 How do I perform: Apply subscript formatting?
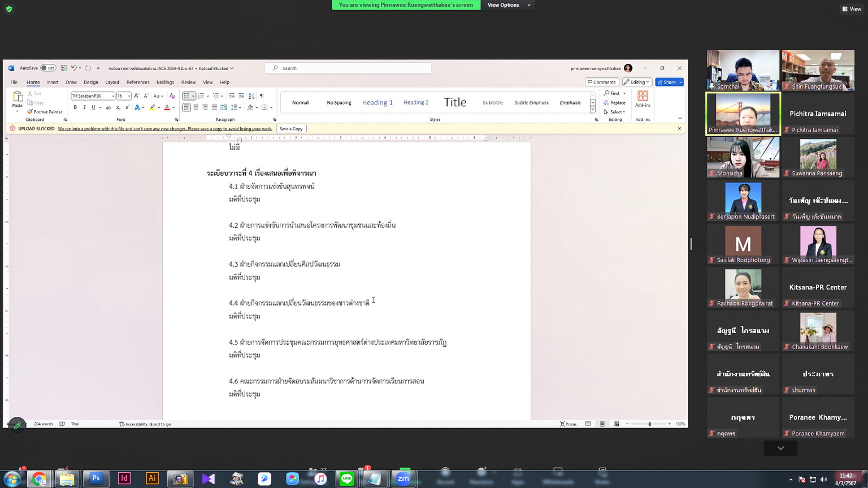118,107
